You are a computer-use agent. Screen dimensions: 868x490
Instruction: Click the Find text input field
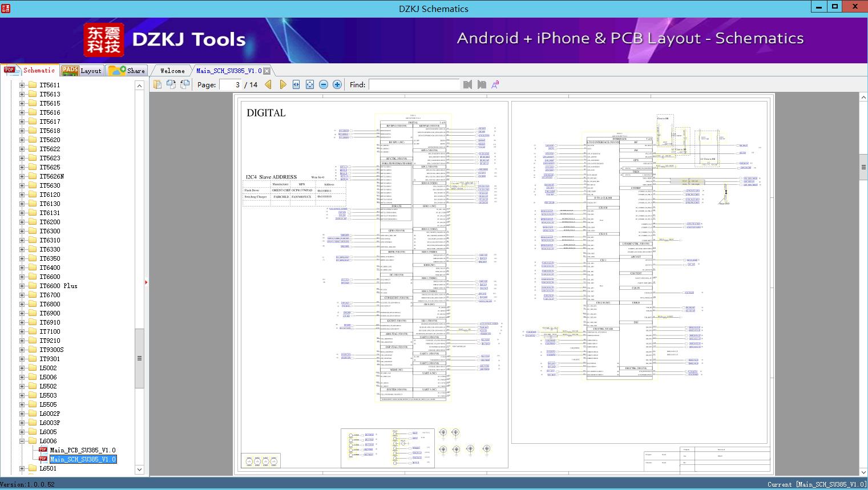point(414,84)
